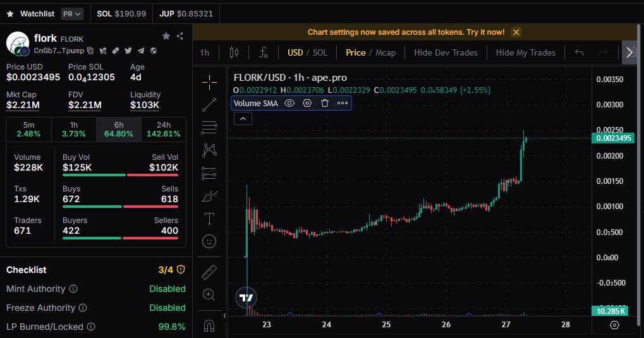
Task: Toggle the magnet snap mode
Action: pos(209,325)
